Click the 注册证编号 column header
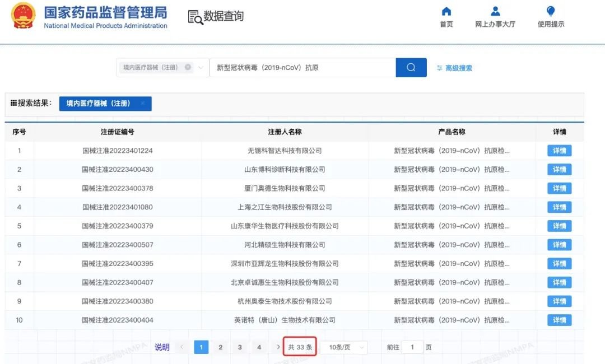This screenshot has height=364, width=605. (x=117, y=132)
